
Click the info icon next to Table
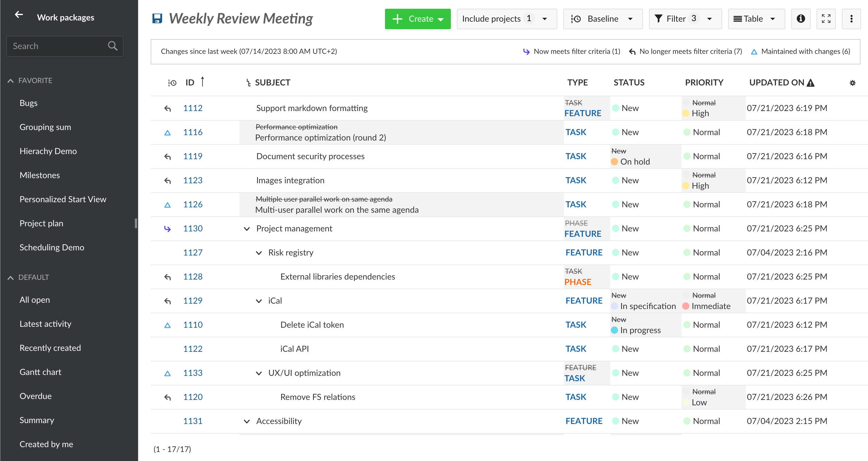coord(802,19)
